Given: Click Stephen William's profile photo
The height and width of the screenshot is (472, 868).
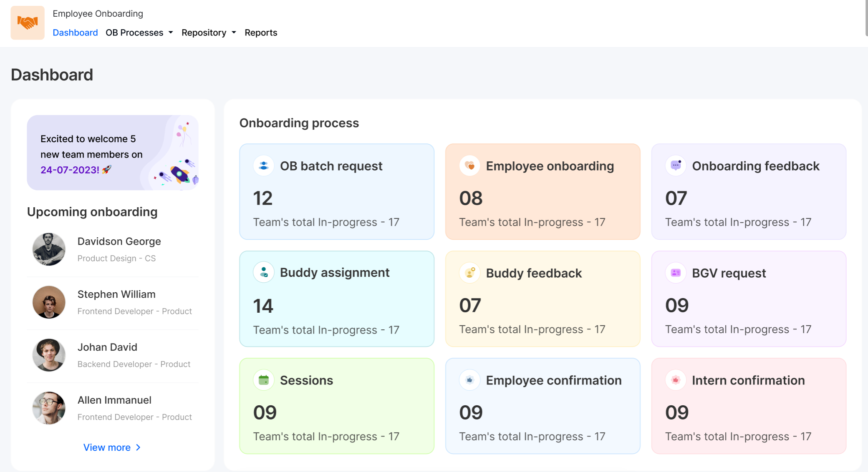Looking at the screenshot, I should [x=49, y=302].
